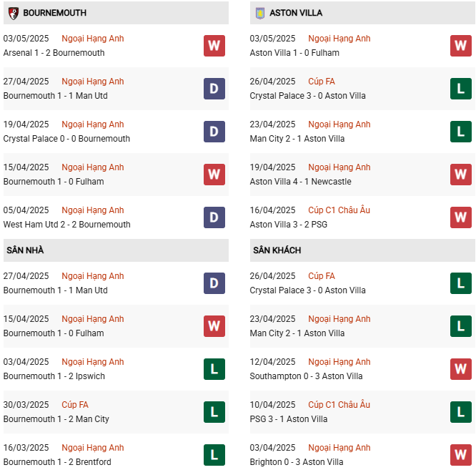Click the W badge for Aston Villa 4 - 1 Newcastle

(461, 175)
